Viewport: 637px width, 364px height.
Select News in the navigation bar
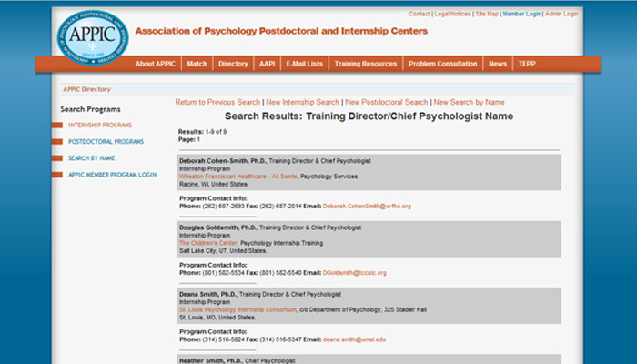(x=498, y=64)
